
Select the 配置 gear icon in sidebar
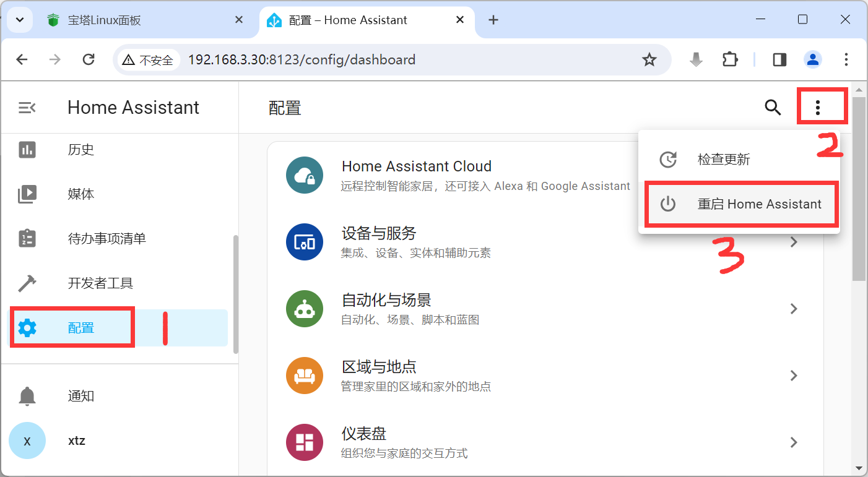point(27,328)
